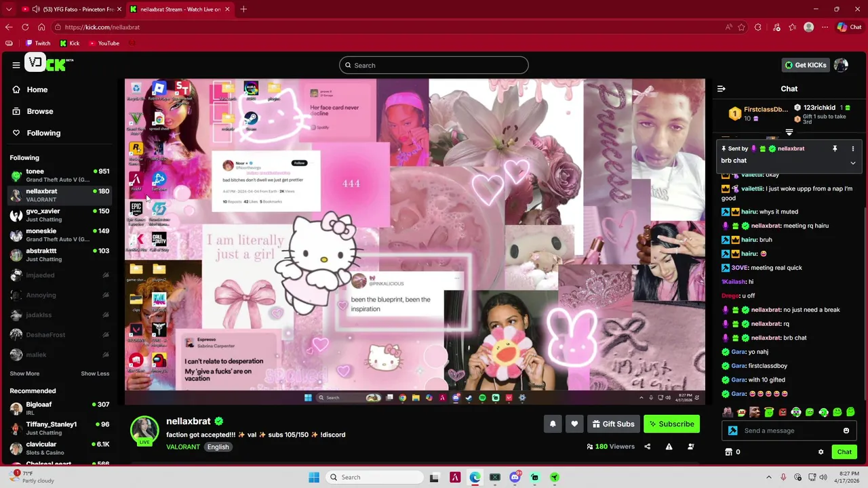This screenshot has width=868, height=488.
Task: Open moneskie channel in Following list
Action: tap(60, 235)
